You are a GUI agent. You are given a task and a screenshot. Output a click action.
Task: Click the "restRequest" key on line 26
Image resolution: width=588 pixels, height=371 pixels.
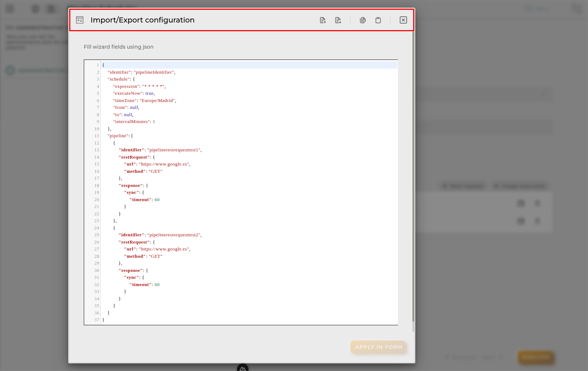click(x=134, y=242)
